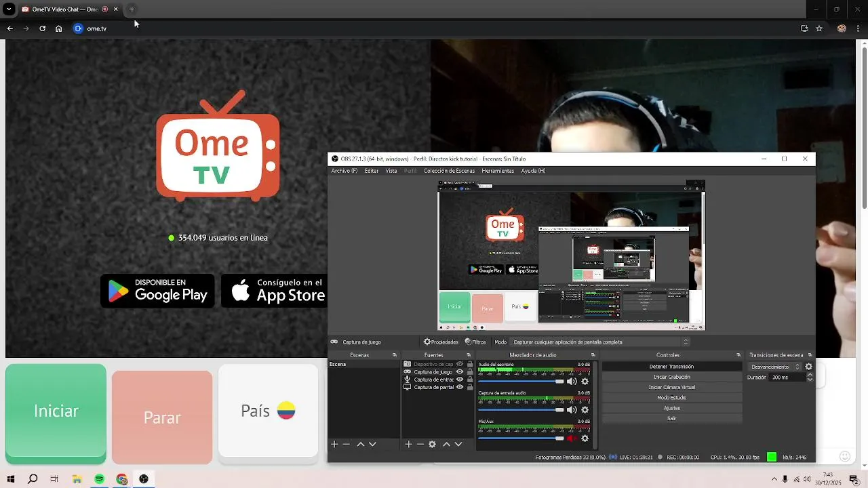Screen dimensions: 868x488
Task: Show Dispositivo de captura source via eye icon
Action: click(x=460, y=364)
